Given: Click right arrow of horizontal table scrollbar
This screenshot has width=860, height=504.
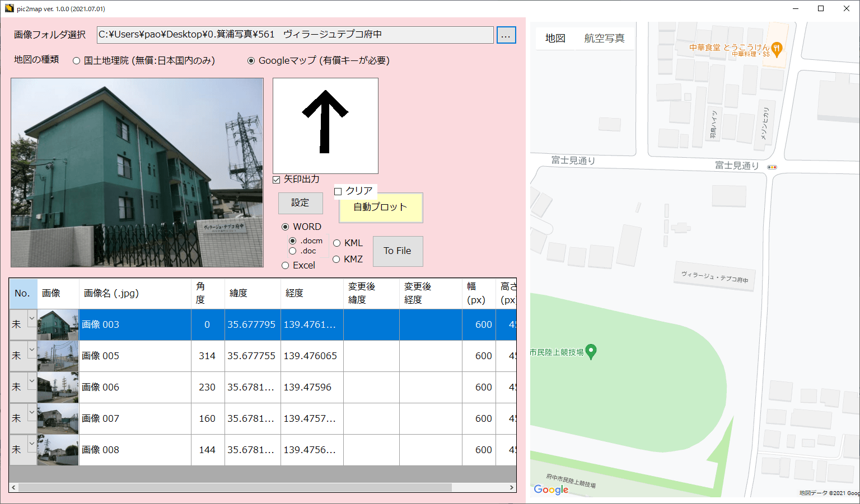Looking at the screenshot, I should 511,488.
